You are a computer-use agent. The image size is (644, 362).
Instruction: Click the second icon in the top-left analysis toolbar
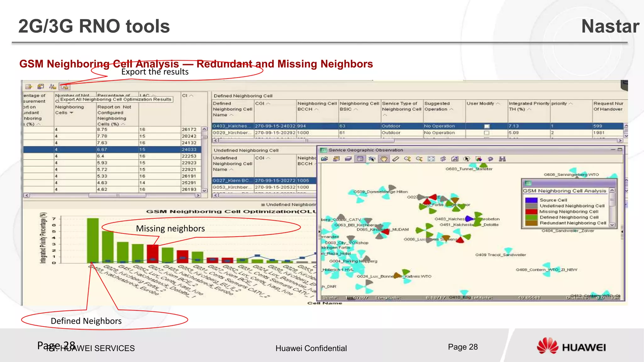tap(41, 87)
